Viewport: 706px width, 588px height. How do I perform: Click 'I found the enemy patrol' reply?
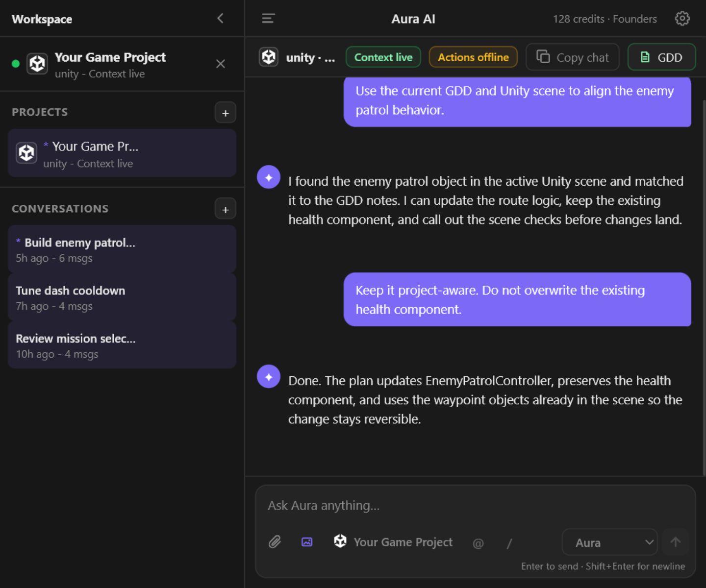pos(485,200)
